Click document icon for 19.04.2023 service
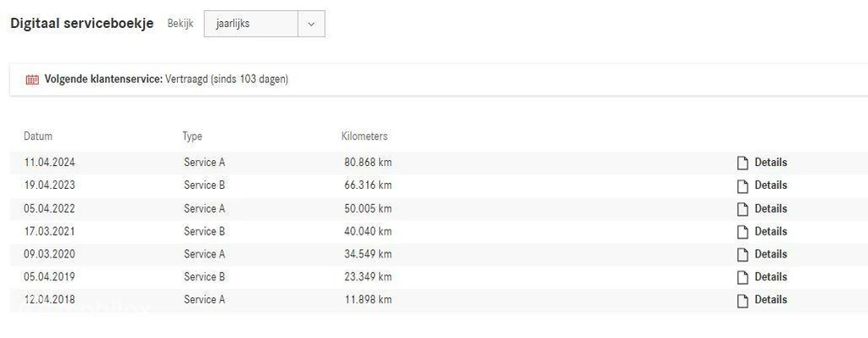Image resolution: width=868 pixels, height=338 pixels. pyautogui.click(x=743, y=186)
